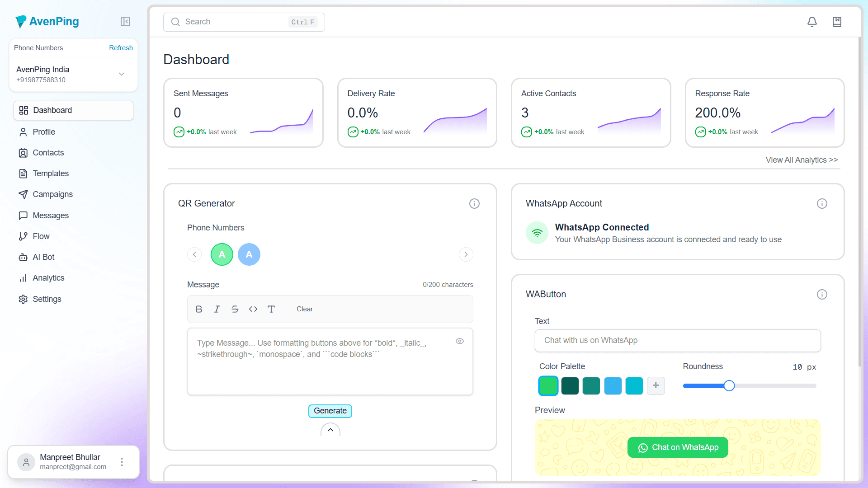Click the Active Contacts sparkline chart
The width and height of the screenshot is (868, 488).
pyautogui.click(x=629, y=121)
